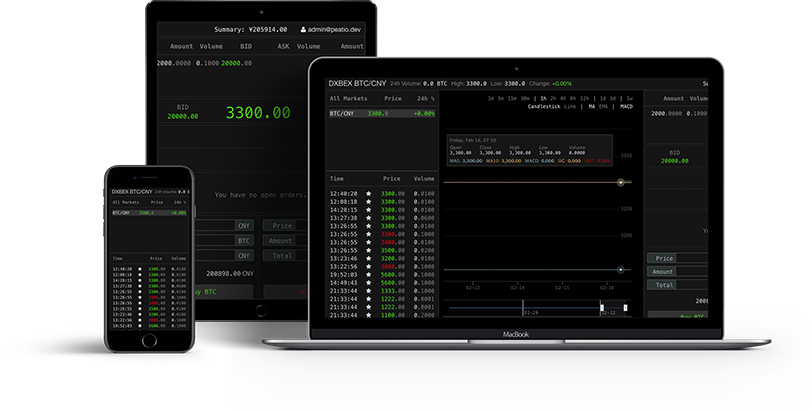Click the star next to the 3500.00 price on the laptop
The height and width of the screenshot is (411, 812).
click(x=369, y=250)
